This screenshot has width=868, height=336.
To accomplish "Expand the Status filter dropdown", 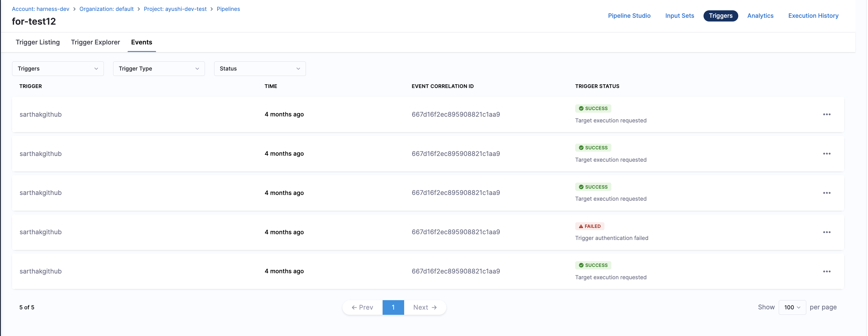I will (260, 69).
